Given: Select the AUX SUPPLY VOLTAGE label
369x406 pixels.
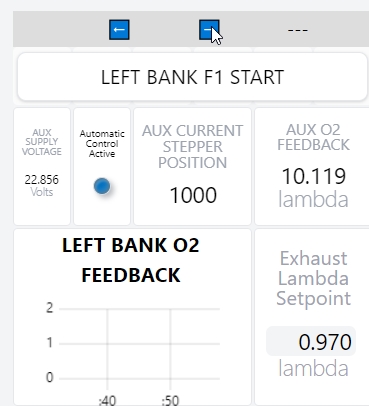Looking at the screenshot, I should [42, 142].
